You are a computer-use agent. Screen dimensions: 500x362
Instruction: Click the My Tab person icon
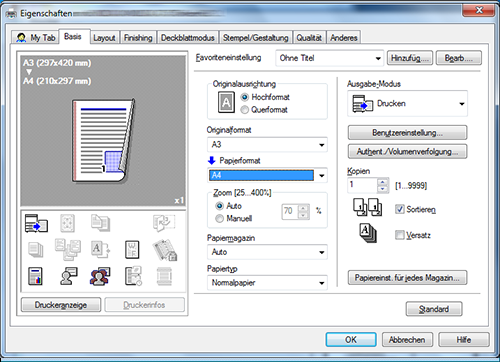pyautogui.click(x=21, y=37)
